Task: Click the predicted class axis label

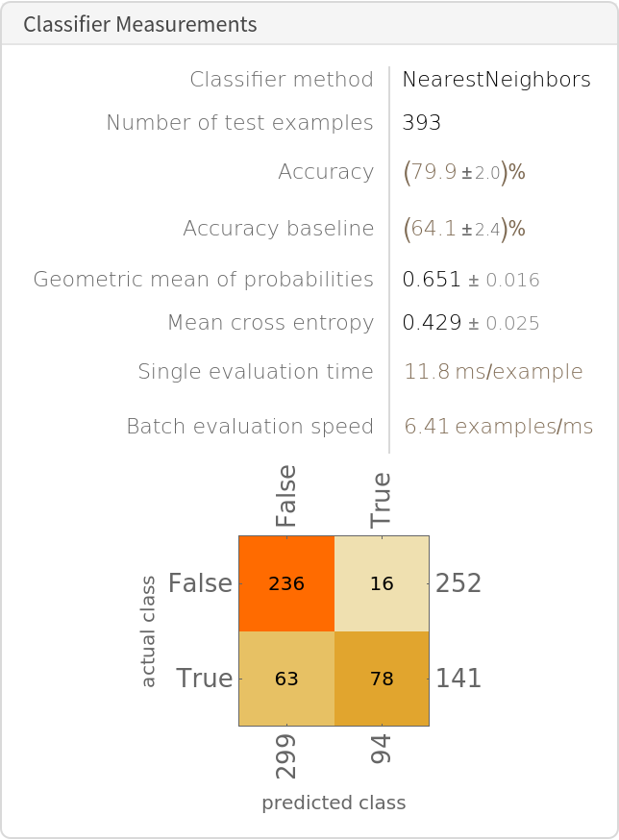Action: click(x=334, y=803)
